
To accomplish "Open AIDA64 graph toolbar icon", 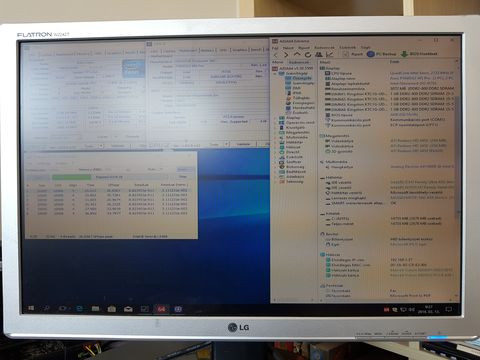I will (x=329, y=54).
